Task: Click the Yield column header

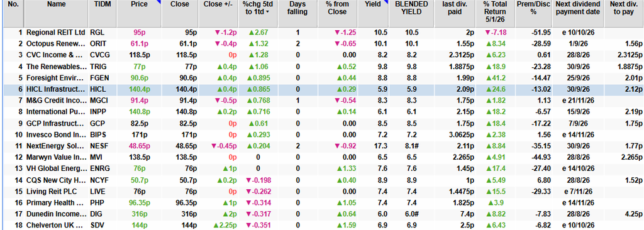Action: [x=372, y=14]
